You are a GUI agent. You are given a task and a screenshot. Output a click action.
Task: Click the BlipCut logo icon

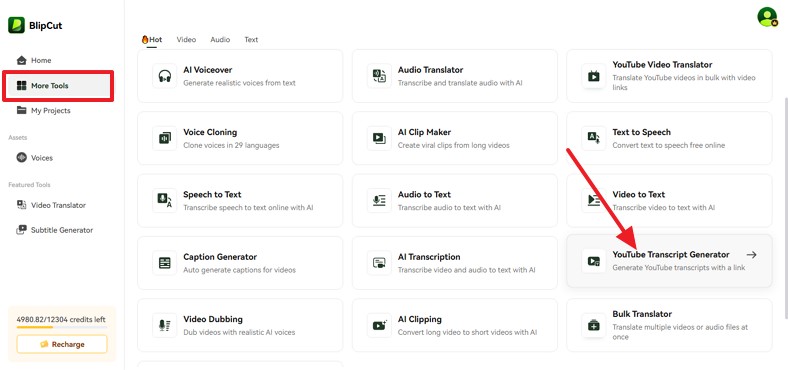click(x=17, y=25)
